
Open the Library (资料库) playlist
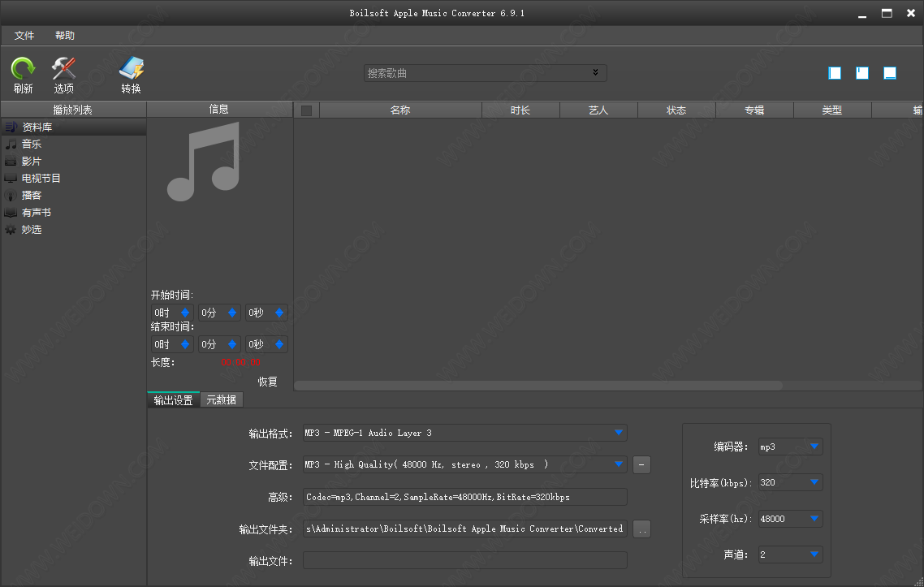click(x=74, y=127)
